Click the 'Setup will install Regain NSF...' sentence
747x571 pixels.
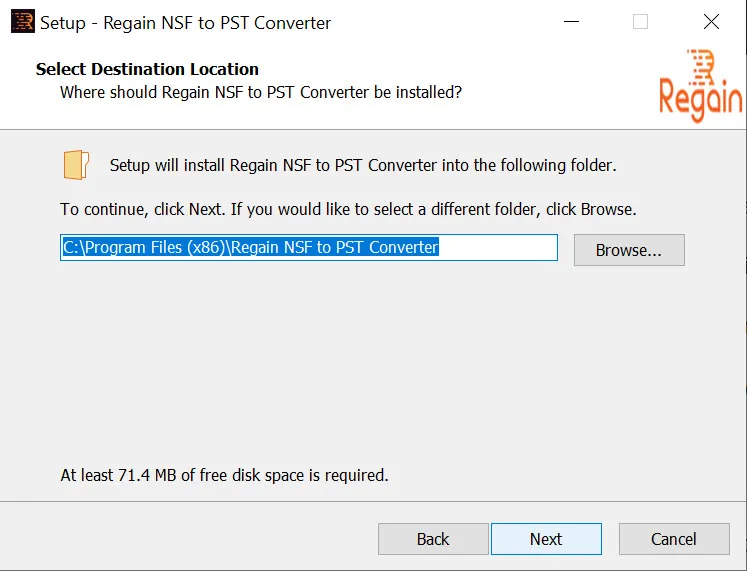[x=363, y=165]
